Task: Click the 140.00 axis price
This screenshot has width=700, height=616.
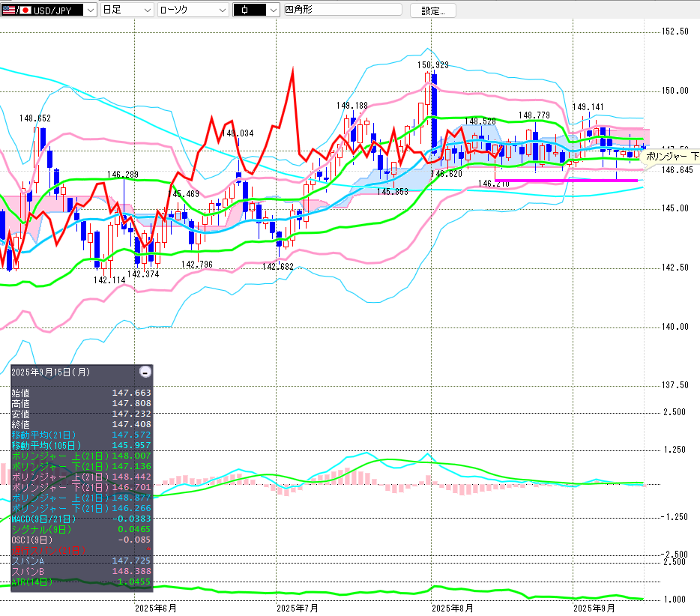Action: 675,327
